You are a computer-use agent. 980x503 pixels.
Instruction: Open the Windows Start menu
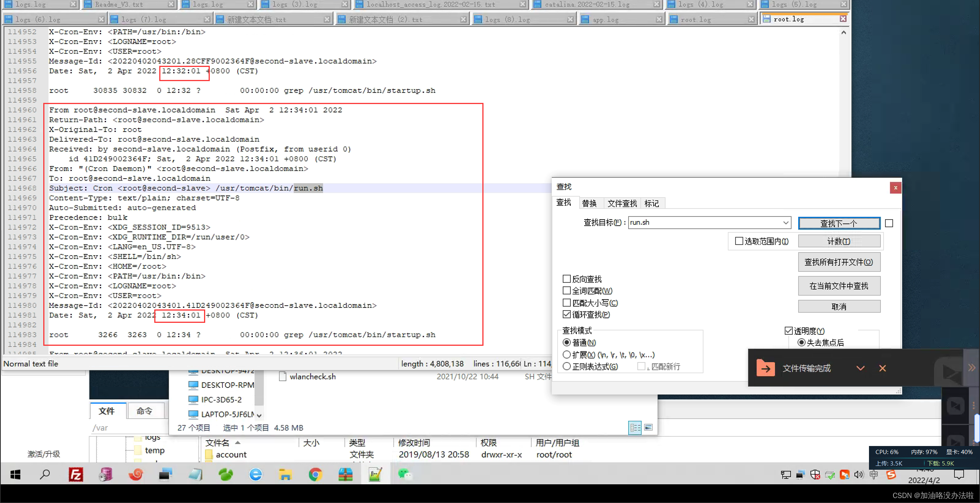click(x=15, y=475)
